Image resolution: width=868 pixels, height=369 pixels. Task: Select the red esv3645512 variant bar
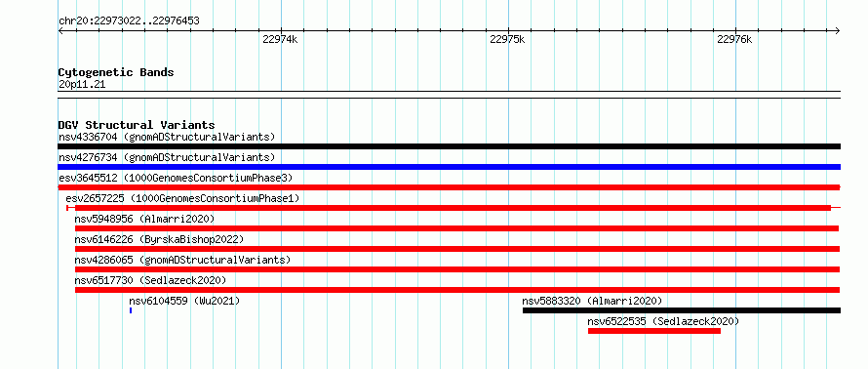[x=449, y=187]
